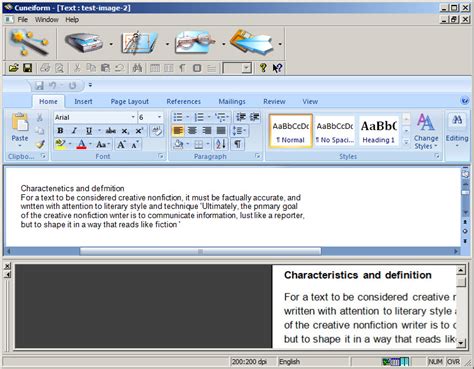Launch the Scan&Read wizard wand icon
This screenshot has width=474, height=369.
pos(30,43)
